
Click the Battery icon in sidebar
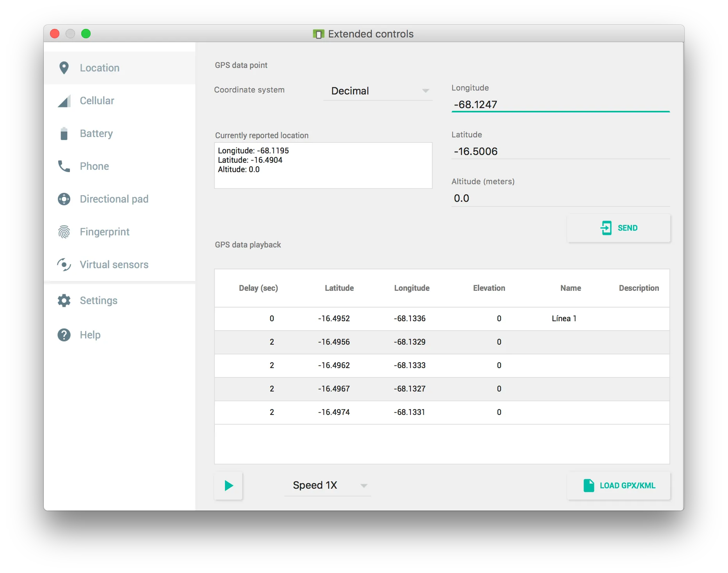(x=64, y=133)
